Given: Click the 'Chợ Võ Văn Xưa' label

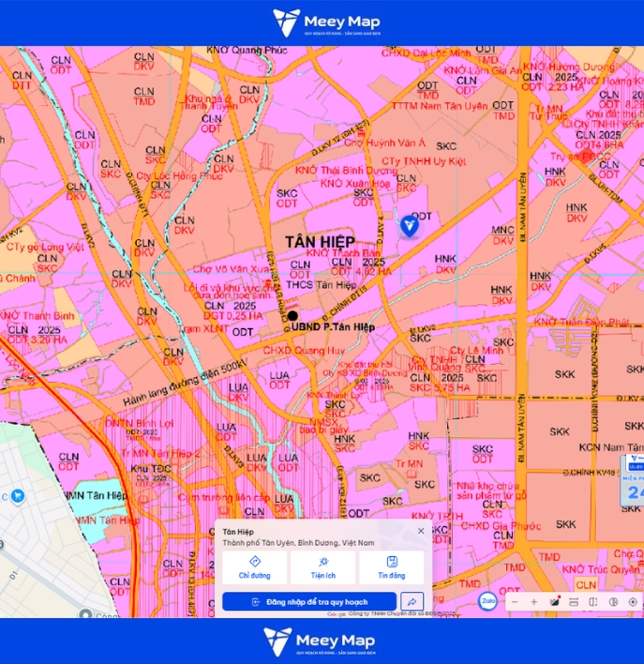Looking at the screenshot, I should (231, 269).
